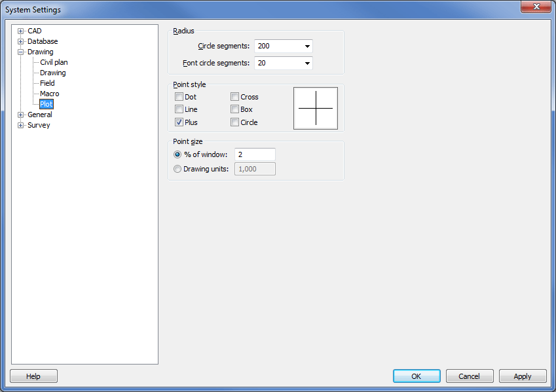The height and width of the screenshot is (392, 556).
Task: Expand the General tree node
Action: point(21,115)
